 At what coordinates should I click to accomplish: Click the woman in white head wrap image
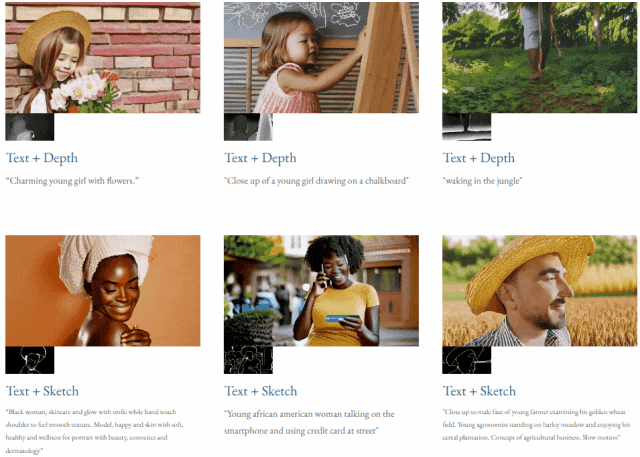[103, 290]
